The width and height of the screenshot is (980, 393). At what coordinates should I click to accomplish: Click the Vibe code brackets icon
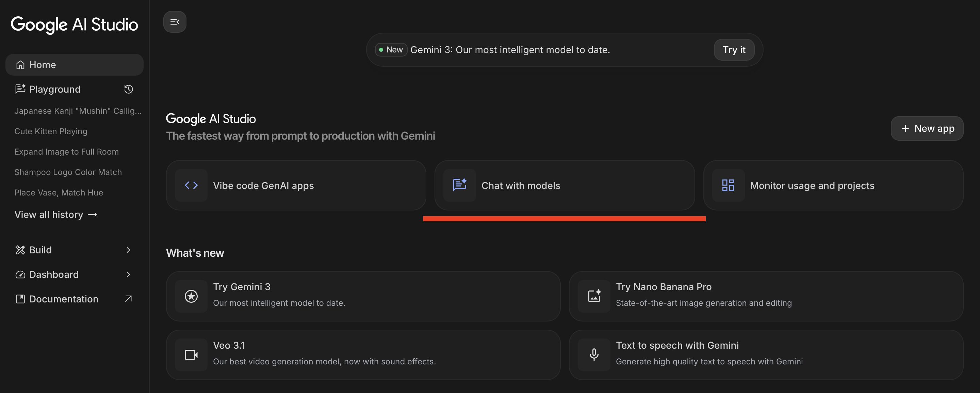tap(191, 186)
